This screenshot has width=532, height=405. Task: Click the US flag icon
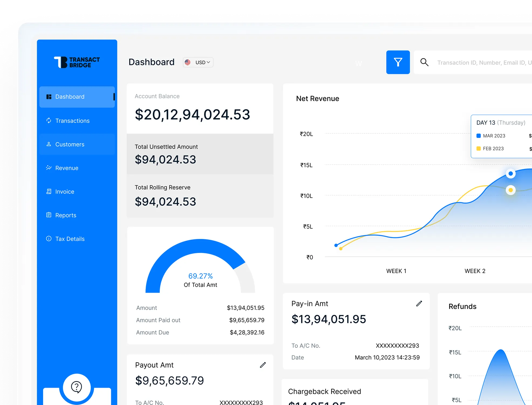coord(188,62)
